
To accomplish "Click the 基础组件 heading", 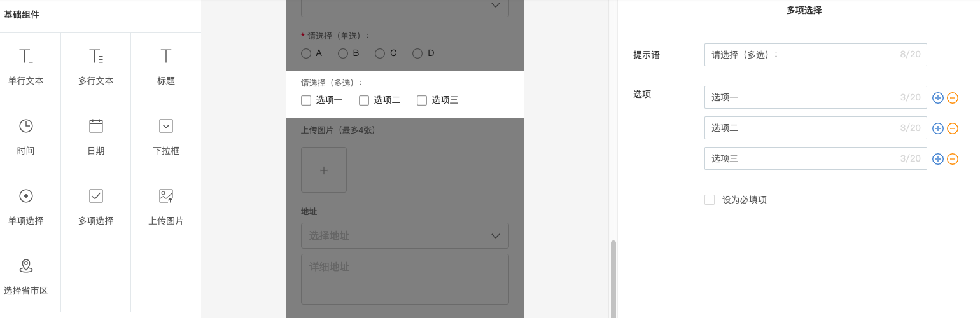I will (22, 15).
